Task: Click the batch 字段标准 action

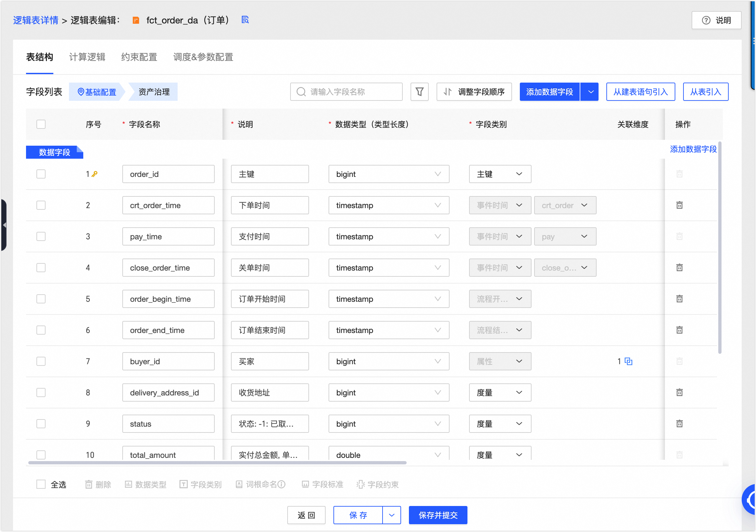Action: pos(322,485)
